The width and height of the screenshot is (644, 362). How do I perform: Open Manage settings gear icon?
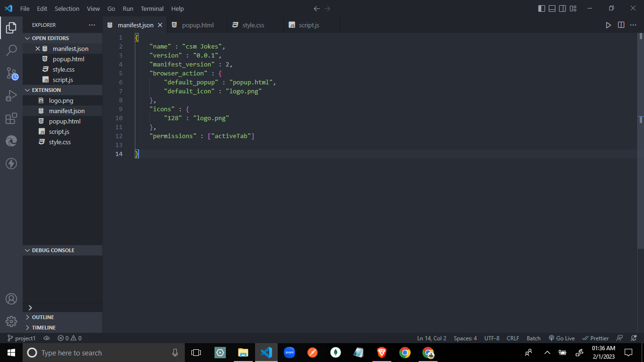coord(11,321)
